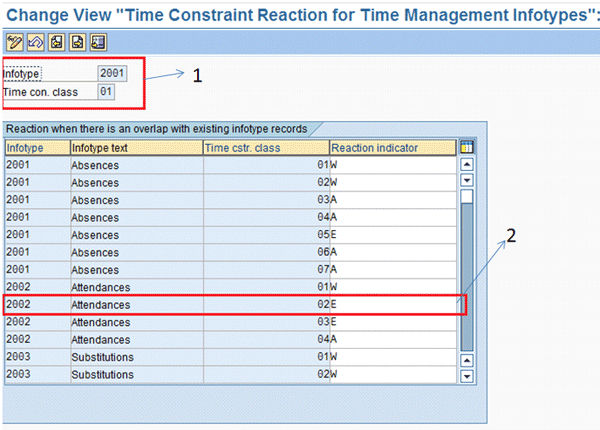This screenshot has width=600, height=430.
Task: Click the 'Time con. class' field label
Action: point(41,92)
